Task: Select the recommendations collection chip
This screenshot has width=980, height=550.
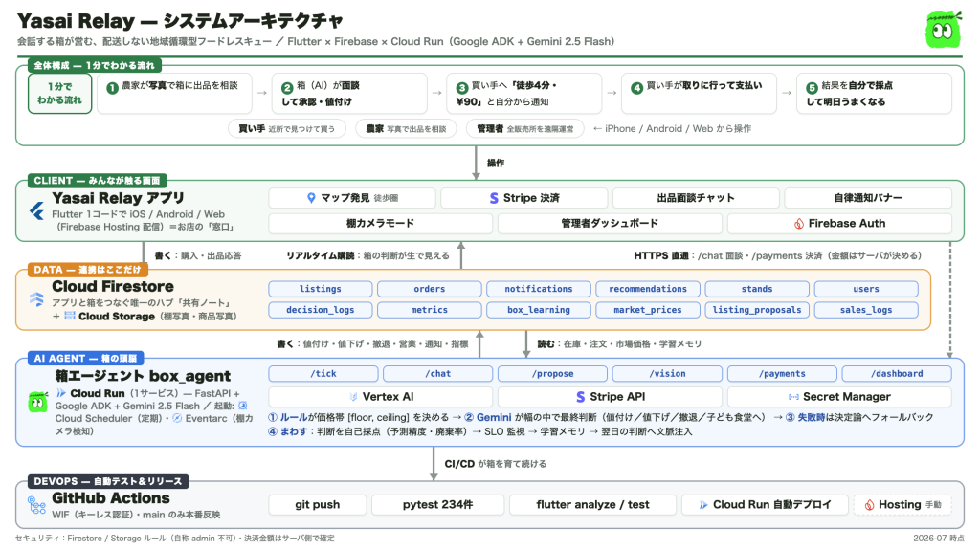Action: (648, 289)
